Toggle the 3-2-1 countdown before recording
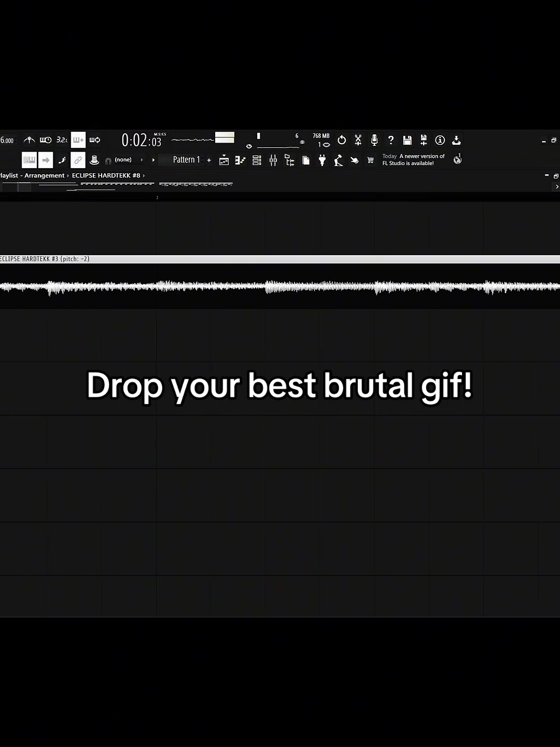 coord(62,140)
